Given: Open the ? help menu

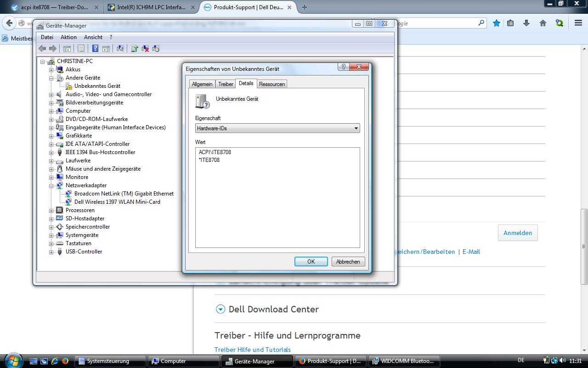Looking at the screenshot, I should tap(111, 37).
